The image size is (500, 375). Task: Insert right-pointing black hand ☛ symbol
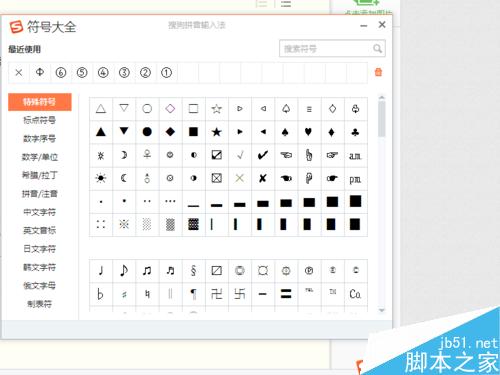pyautogui.click(x=332, y=178)
